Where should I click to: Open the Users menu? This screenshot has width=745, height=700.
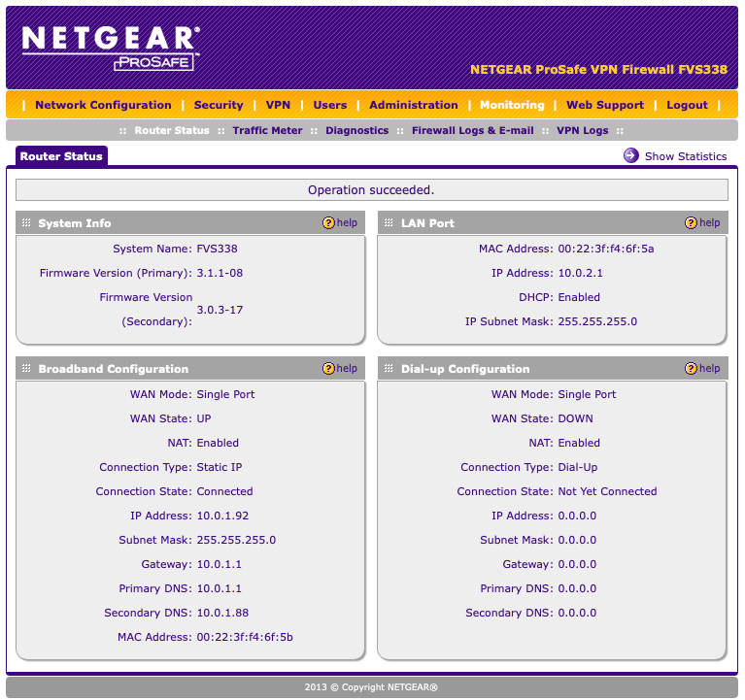tap(330, 105)
